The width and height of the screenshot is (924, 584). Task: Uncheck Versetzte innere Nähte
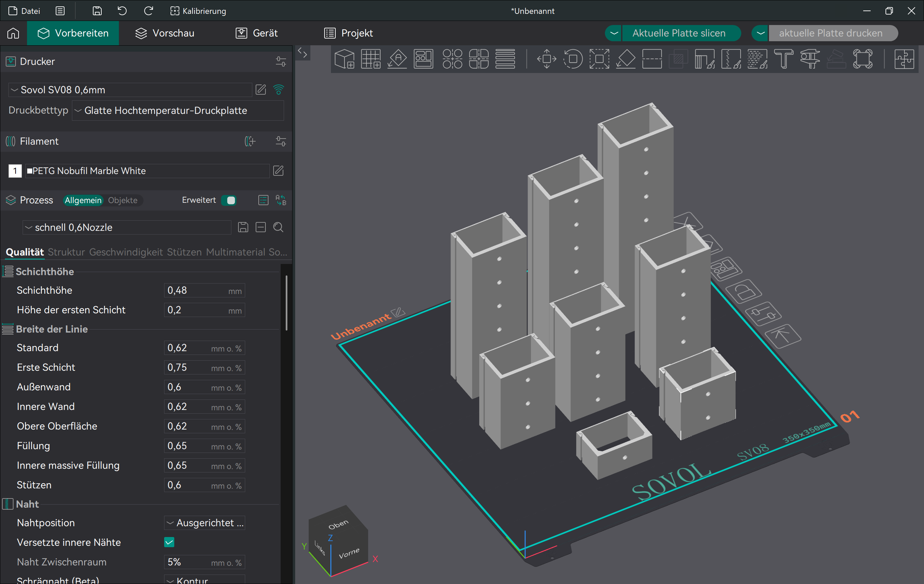tap(169, 542)
